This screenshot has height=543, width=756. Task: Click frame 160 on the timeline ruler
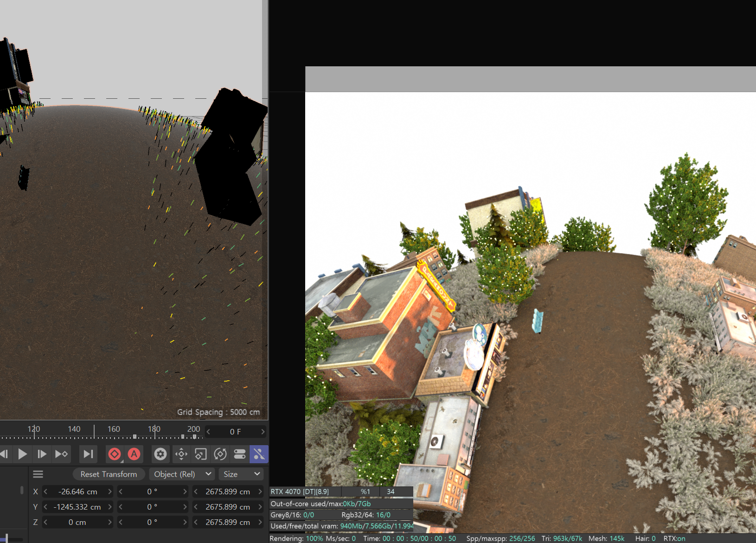(114, 429)
